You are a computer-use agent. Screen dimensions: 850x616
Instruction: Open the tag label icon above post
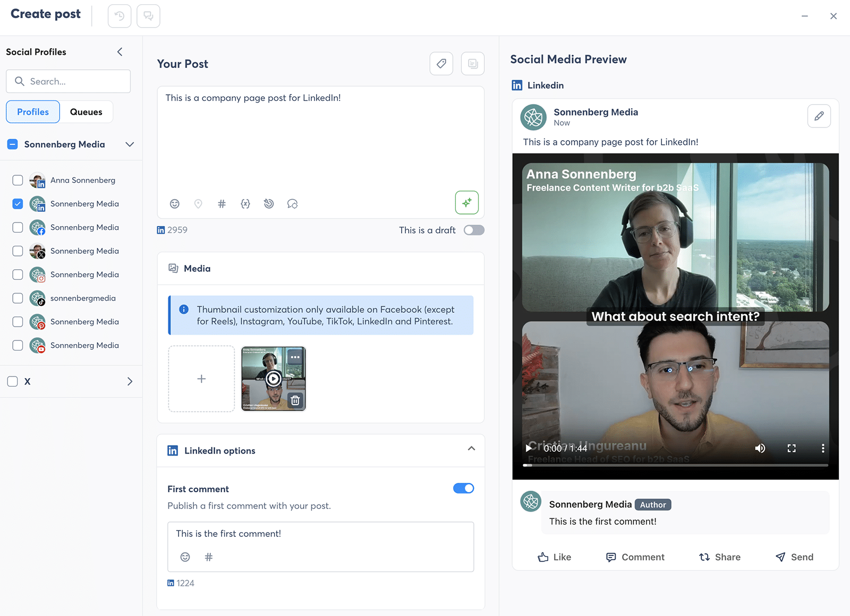pyautogui.click(x=441, y=64)
